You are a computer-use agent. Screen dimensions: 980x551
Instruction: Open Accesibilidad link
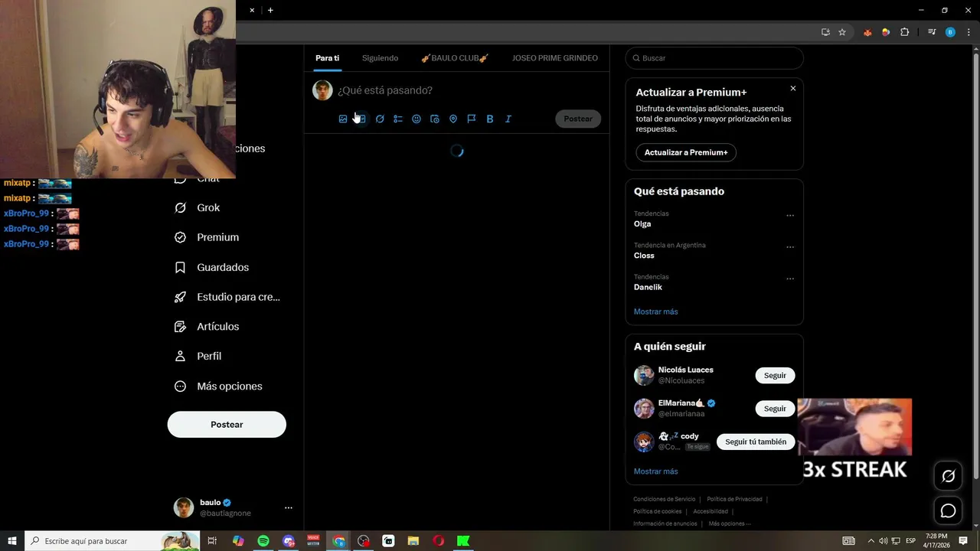pyautogui.click(x=710, y=511)
